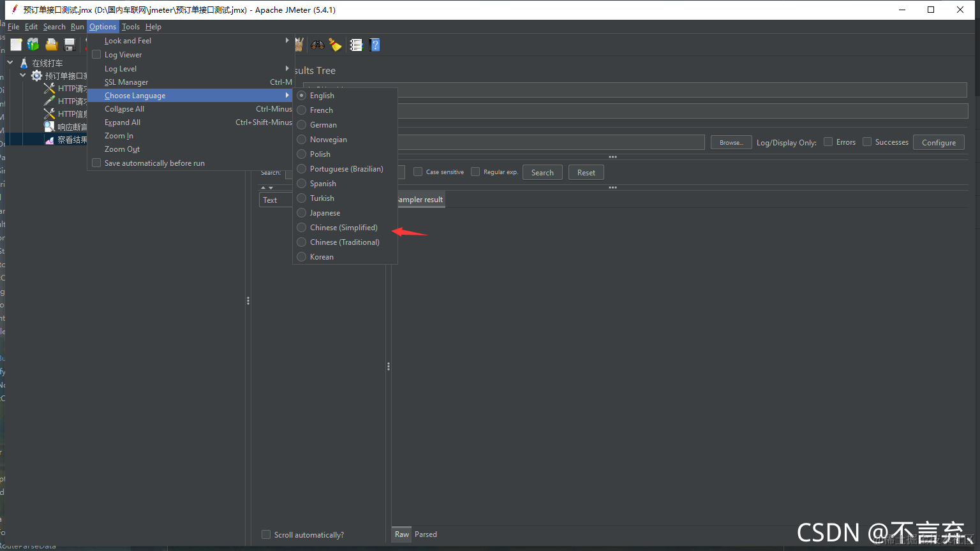Image resolution: width=980 pixels, height=551 pixels.
Task: Click the filename input field beside Browse
Action: coord(551,142)
